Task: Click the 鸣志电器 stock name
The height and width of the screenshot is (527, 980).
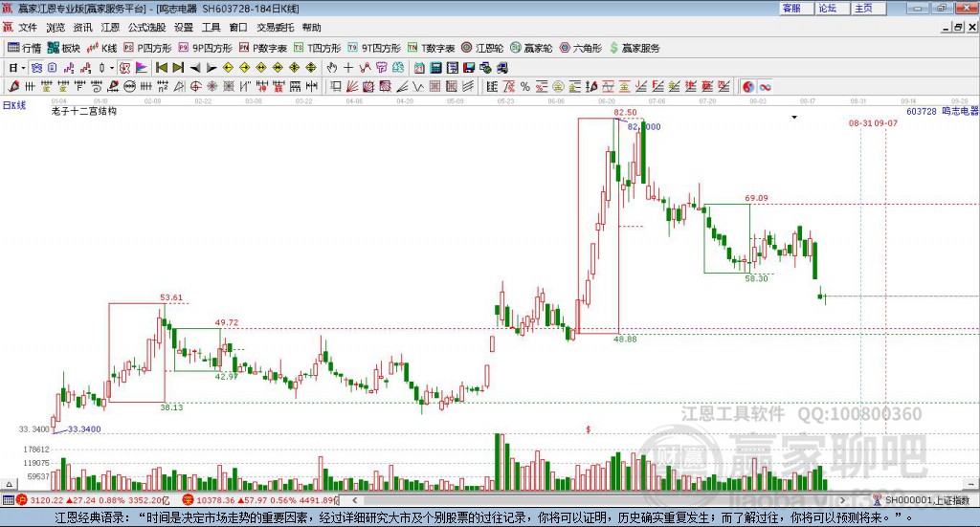Action: point(960,111)
